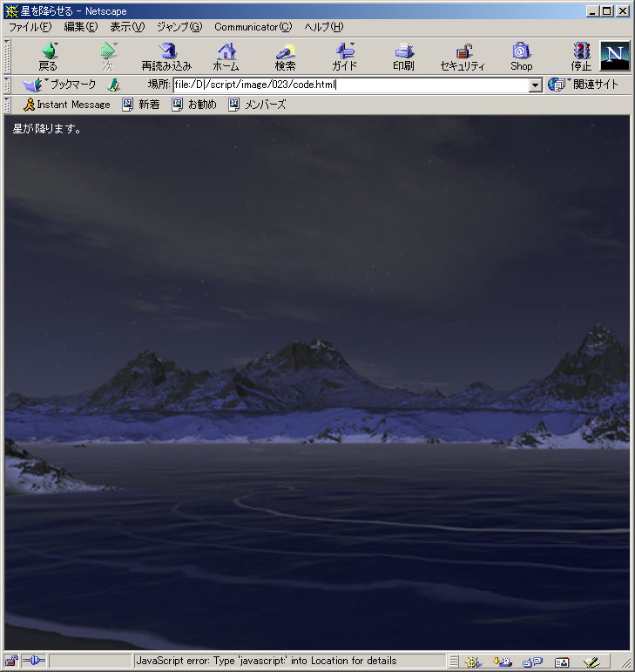Collapse the location toolbar via its grip
This screenshot has width=635, height=672.
point(7,85)
